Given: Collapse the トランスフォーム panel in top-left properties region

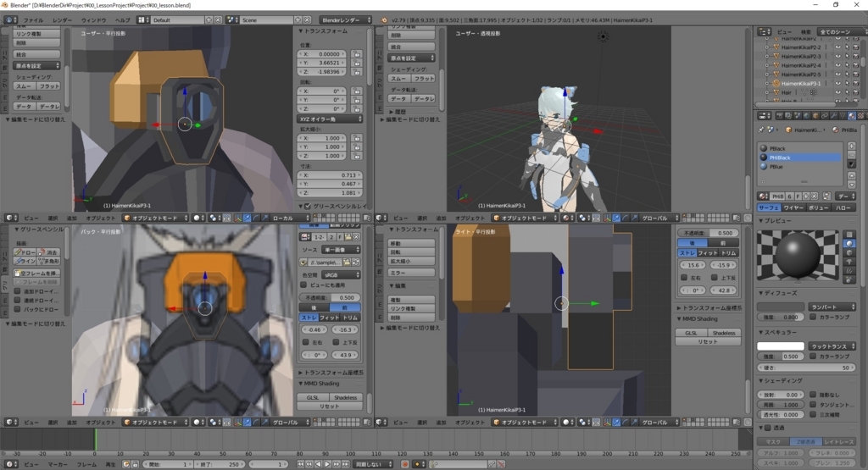Looking at the screenshot, I should [x=301, y=31].
